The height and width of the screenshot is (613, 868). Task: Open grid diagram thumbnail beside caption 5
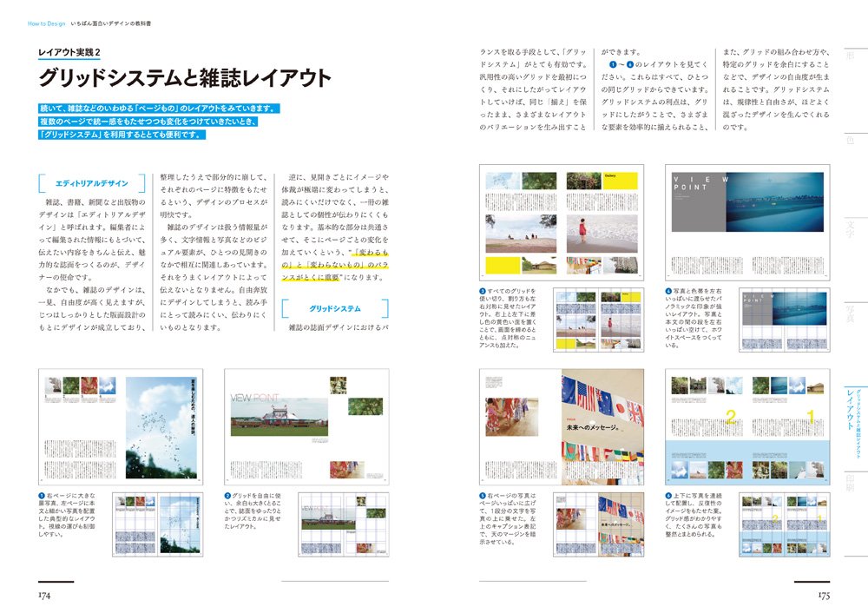click(598, 524)
